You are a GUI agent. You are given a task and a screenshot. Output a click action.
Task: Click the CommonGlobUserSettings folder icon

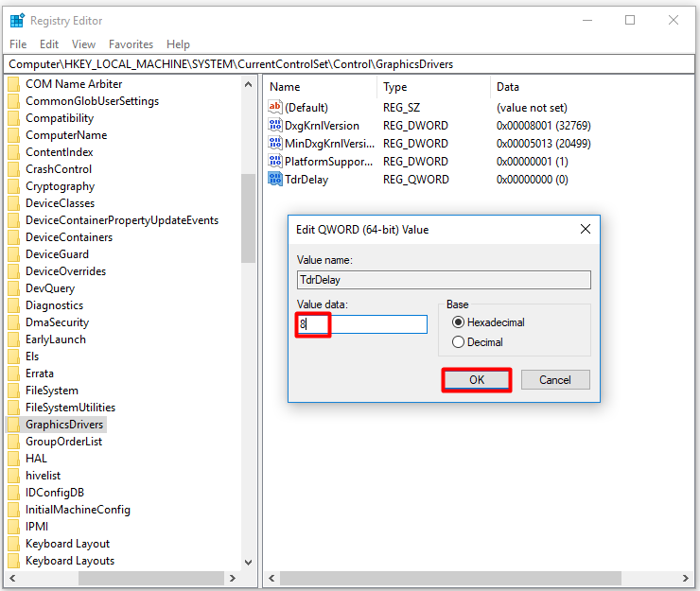point(14,101)
